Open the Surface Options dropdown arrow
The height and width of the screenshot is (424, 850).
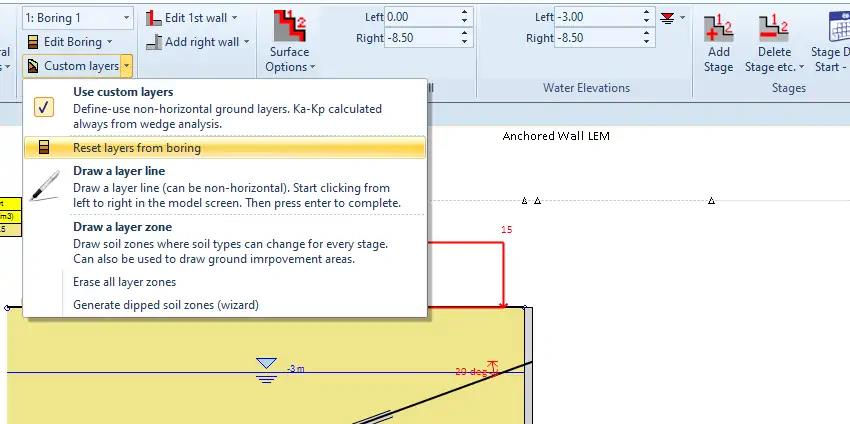coord(312,68)
